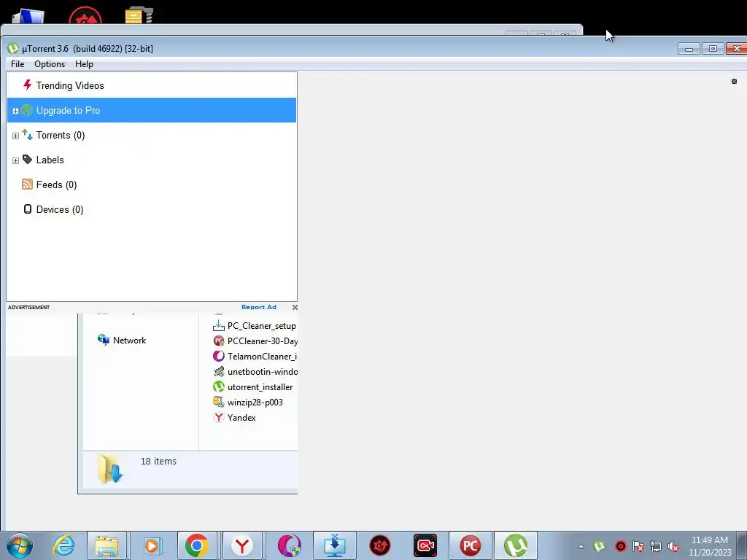Select Upgrade to Pro item

152,110
